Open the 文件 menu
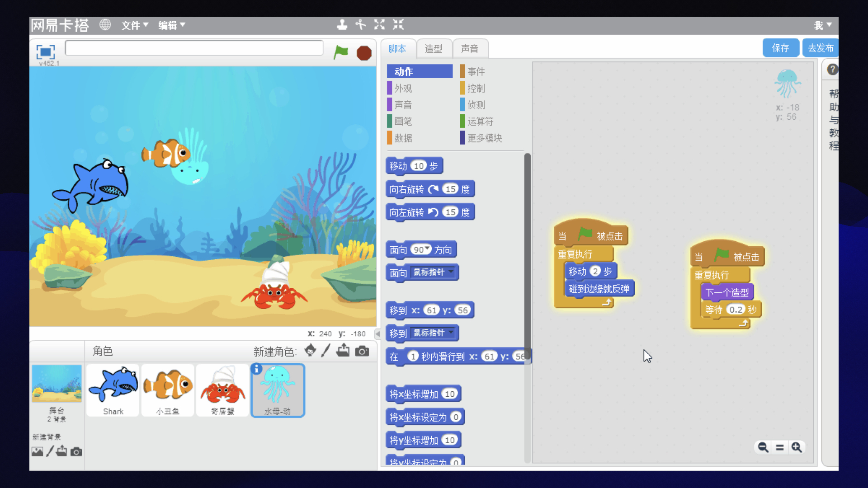This screenshot has height=488, width=868. [x=135, y=25]
